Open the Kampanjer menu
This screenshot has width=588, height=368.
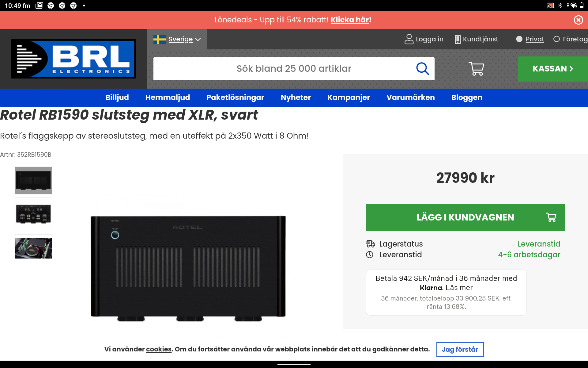349,98
